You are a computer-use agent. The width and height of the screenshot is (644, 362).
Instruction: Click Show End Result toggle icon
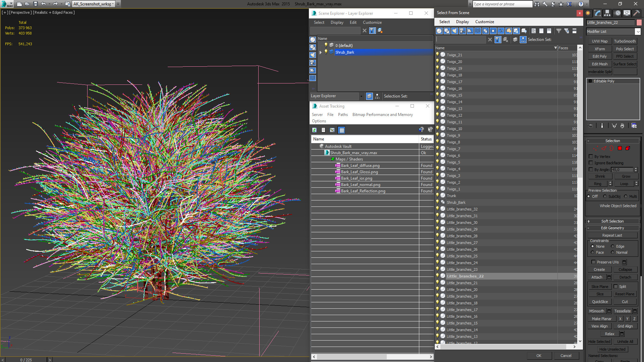602,126
